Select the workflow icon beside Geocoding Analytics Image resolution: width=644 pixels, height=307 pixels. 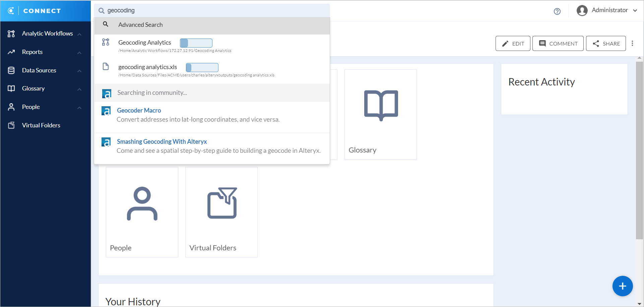[x=106, y=43]
